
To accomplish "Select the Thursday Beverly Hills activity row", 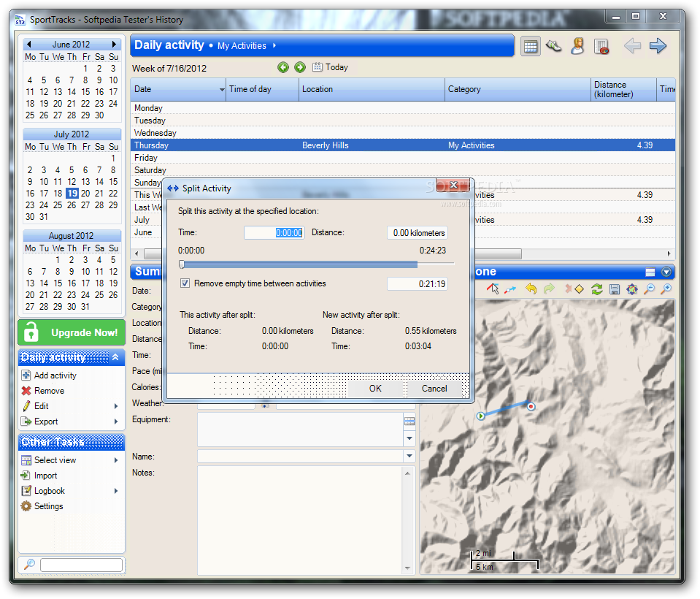I will coord(403,145).
